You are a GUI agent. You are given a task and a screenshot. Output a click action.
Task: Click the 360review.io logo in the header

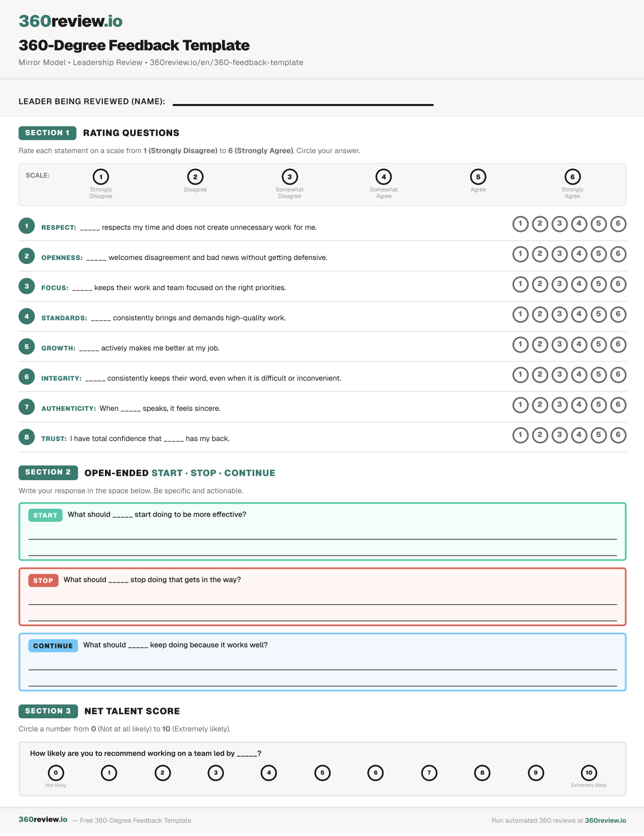(x=70, y=21)
